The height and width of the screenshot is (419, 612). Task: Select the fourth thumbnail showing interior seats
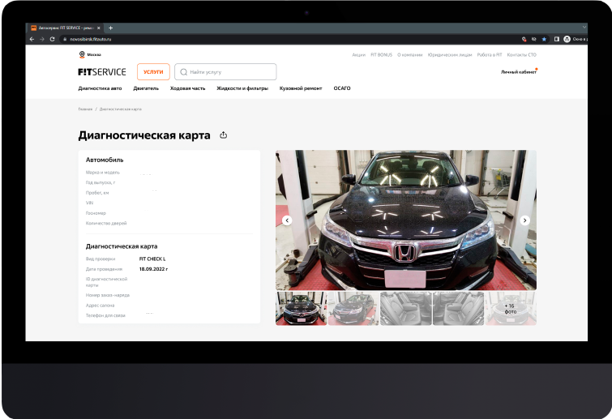(458, 309)
